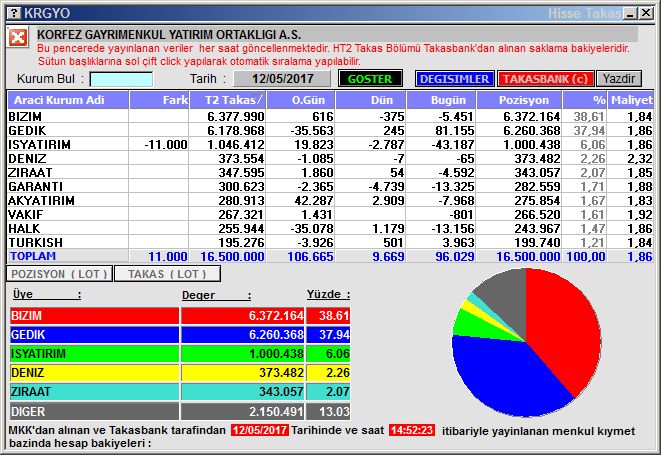Click the 199.740 Pozisyon value for TURKISH

[537, 242]
